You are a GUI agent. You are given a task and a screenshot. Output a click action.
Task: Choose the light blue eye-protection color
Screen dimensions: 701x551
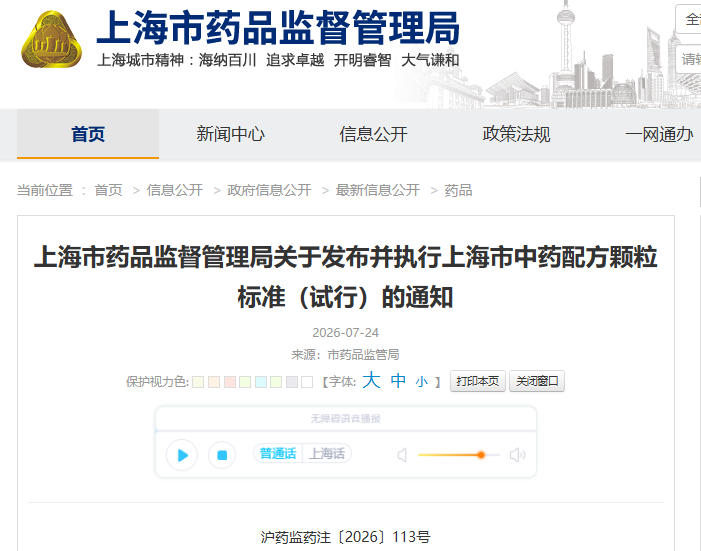click(261, 382)
